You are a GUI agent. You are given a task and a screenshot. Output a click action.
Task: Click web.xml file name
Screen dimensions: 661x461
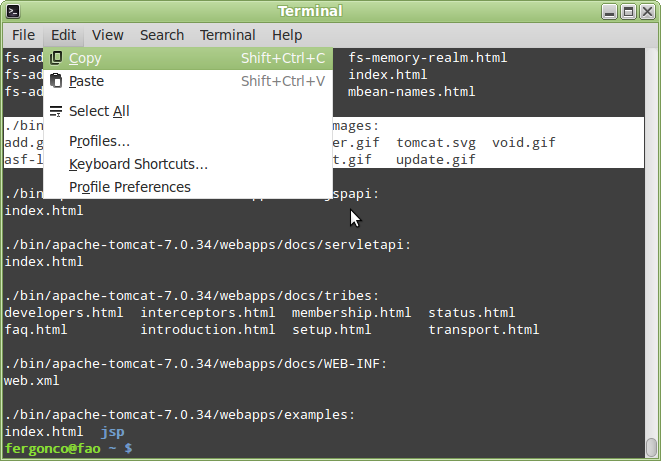32,381
